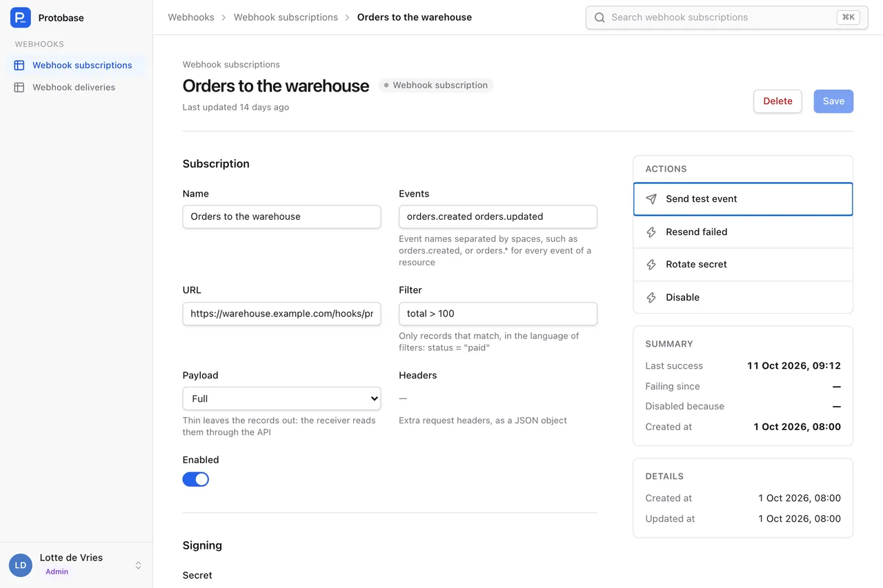883x588 pixels.
Task: Click the Admin role badge
Action: pyautogui.click(x=57, y=572)
